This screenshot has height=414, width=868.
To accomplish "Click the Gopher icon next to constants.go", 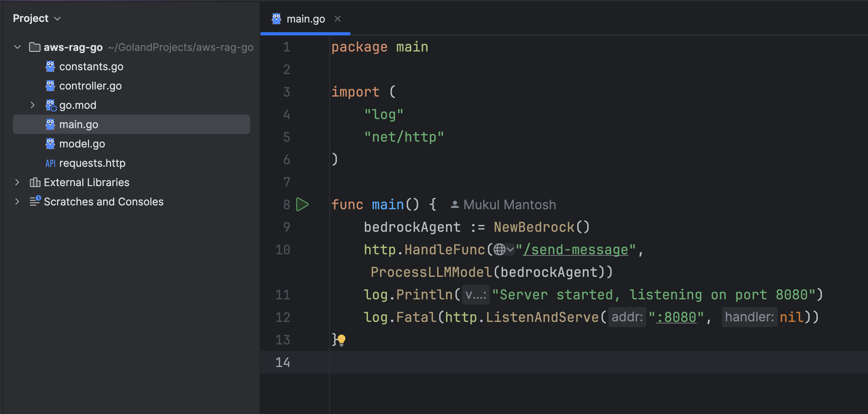I will click(x=50, y=66).
